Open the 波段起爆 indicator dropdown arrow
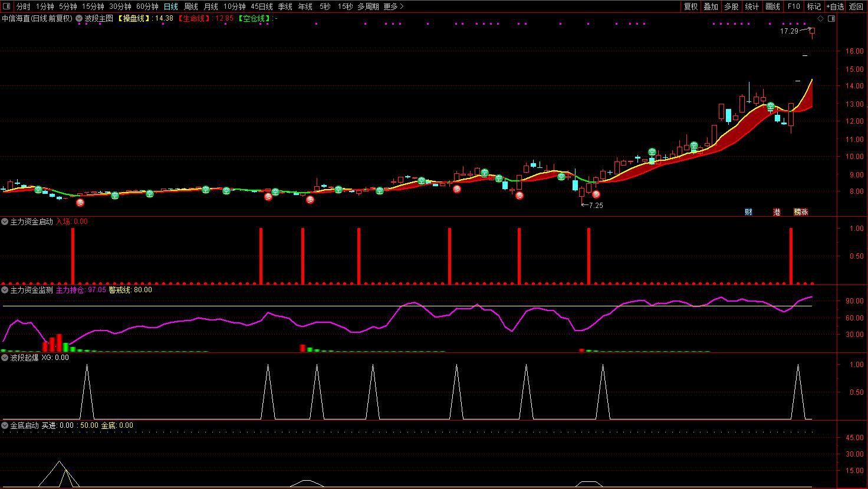The image size is (868, 489). point(5,358)
